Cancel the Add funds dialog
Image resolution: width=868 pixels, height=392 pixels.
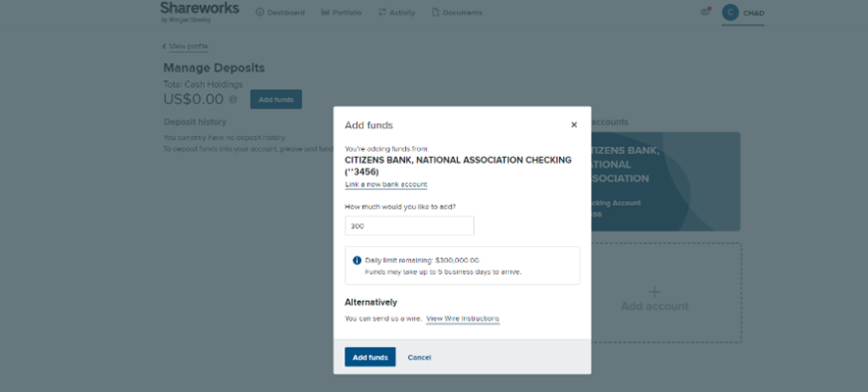419,358
